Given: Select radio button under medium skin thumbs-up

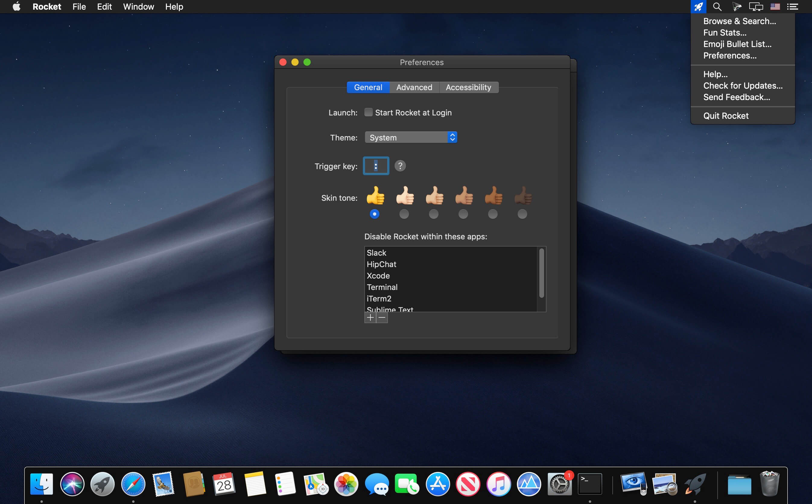Looking at the screenshot, I should click(x=463, y=214).
